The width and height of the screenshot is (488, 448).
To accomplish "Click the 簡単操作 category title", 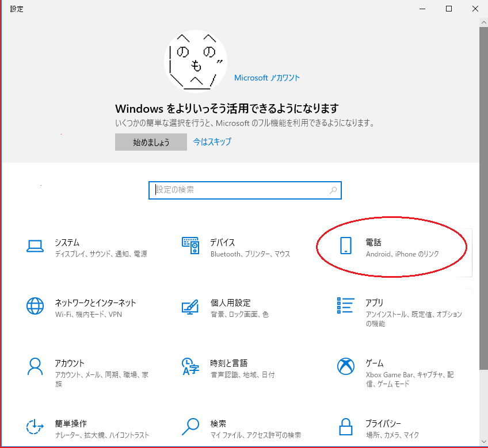I will tap(71, 423).
